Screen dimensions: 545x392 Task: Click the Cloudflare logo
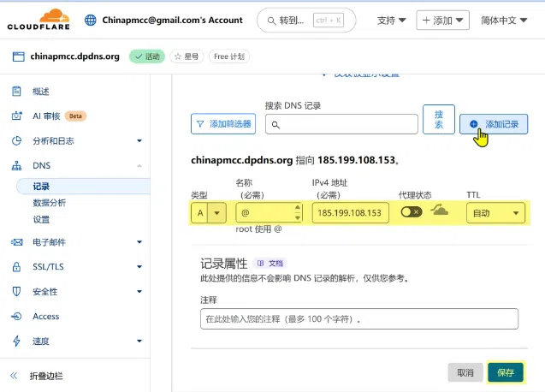(39, 20)
